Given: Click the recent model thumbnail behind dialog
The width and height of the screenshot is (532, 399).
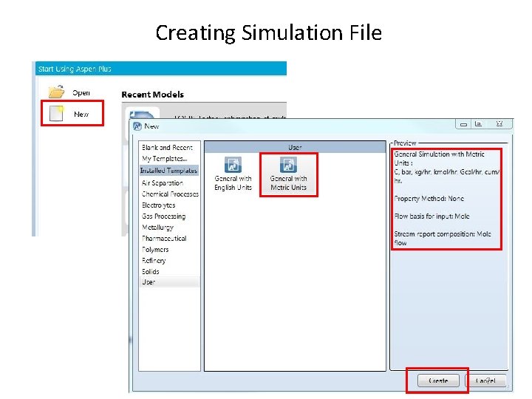Looking at the screenshot, I should tap(143, 113).
